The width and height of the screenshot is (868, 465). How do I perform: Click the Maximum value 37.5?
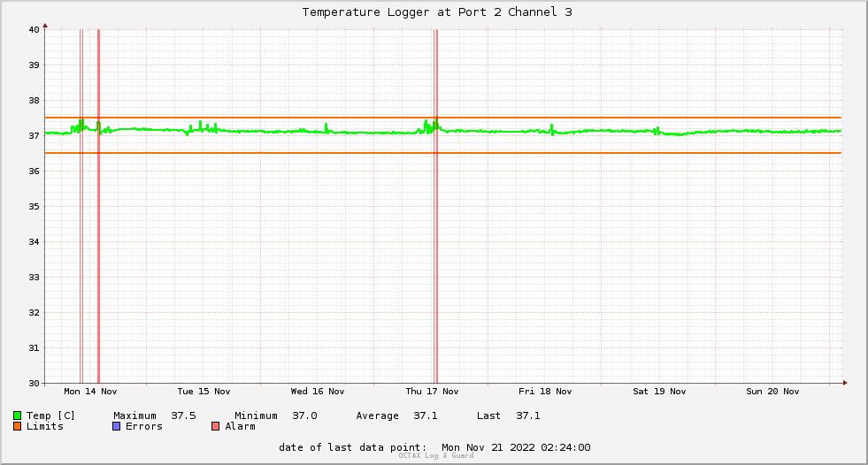click(183, 415)
